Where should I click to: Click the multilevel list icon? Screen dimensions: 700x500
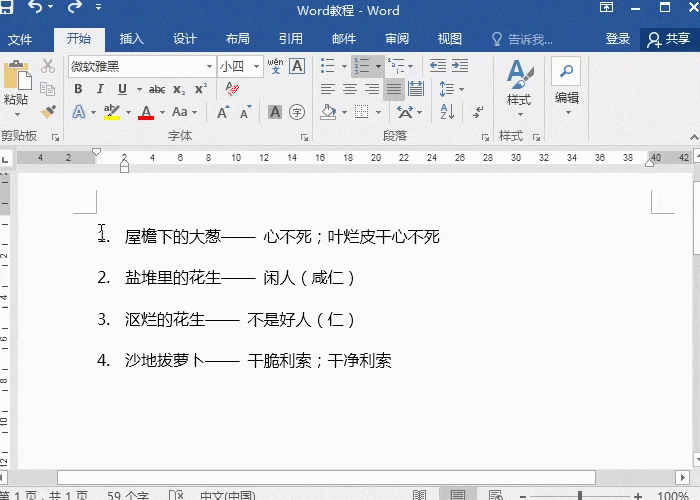tap(396, 66)
